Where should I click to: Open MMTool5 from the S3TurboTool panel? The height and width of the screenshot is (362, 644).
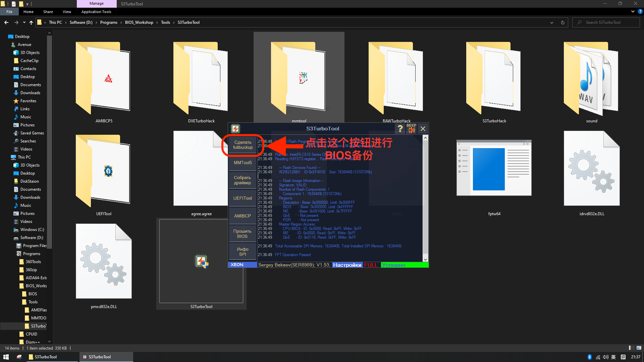[x=243, y=163]
